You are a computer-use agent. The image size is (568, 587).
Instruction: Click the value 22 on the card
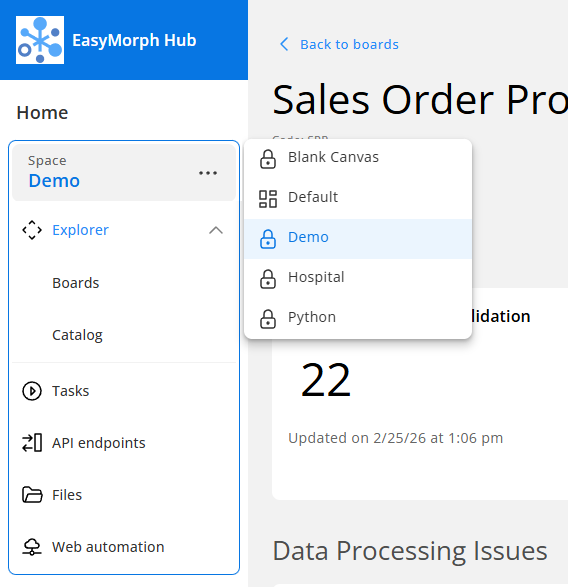tap(326, 380)
